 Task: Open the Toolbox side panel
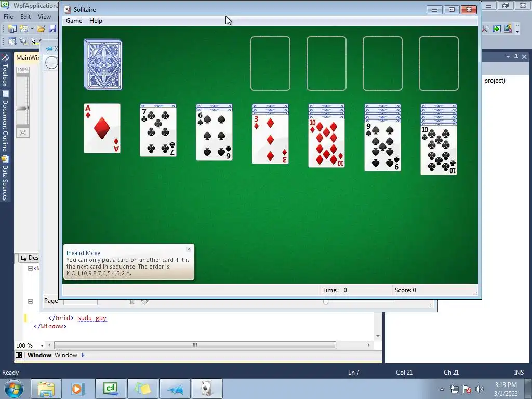click(5, 70)
